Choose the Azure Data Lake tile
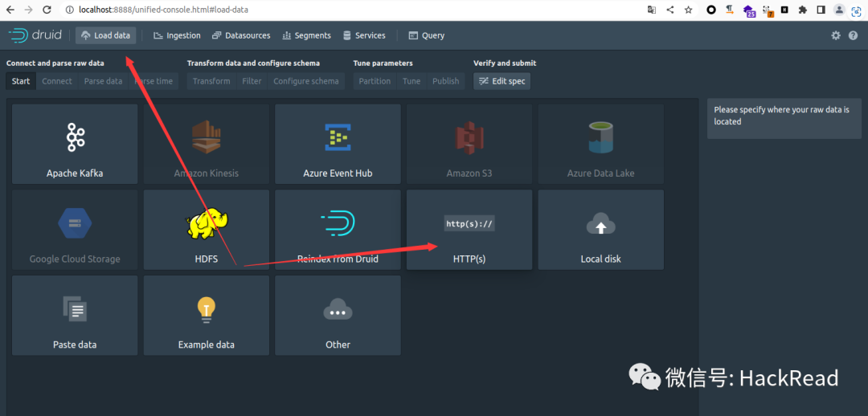Image resolution: width=868 pixels, height=416 pixels. (601, 144)
